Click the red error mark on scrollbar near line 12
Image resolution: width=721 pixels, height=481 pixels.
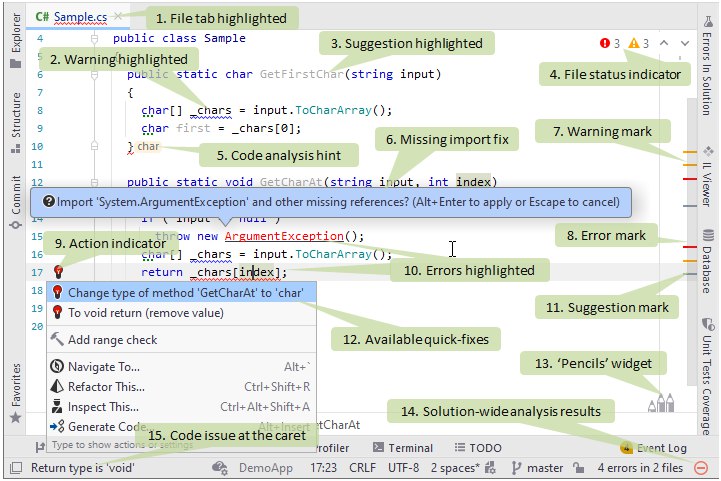click(690, 179)
